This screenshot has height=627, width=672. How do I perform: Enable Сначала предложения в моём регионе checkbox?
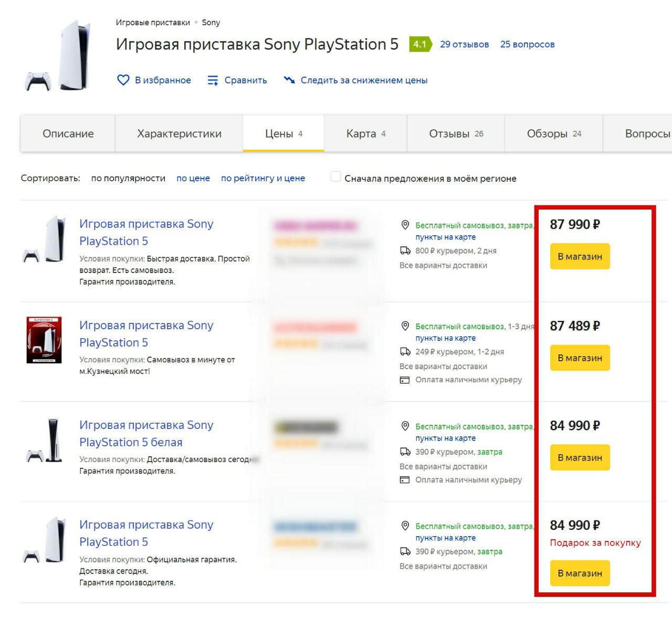(335, 176)
